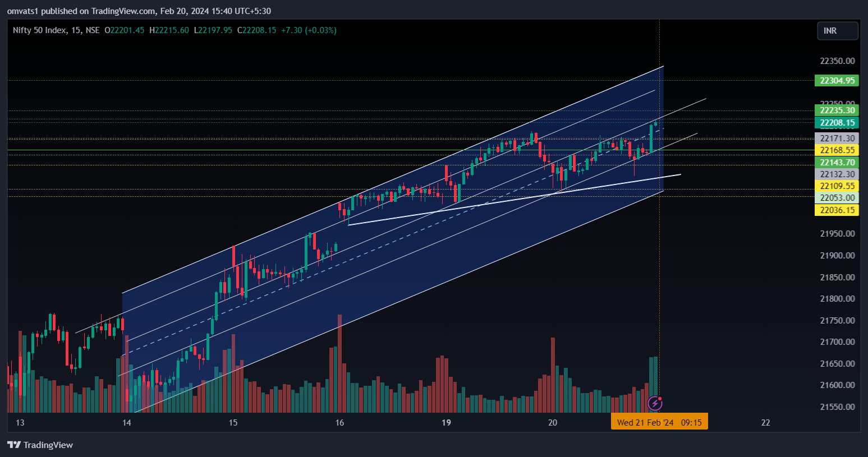This screenshot has width=868, height=457.
Task: Select the 22036.15 yellow price label
Action: pyautogui.click(x=837, y=210)
